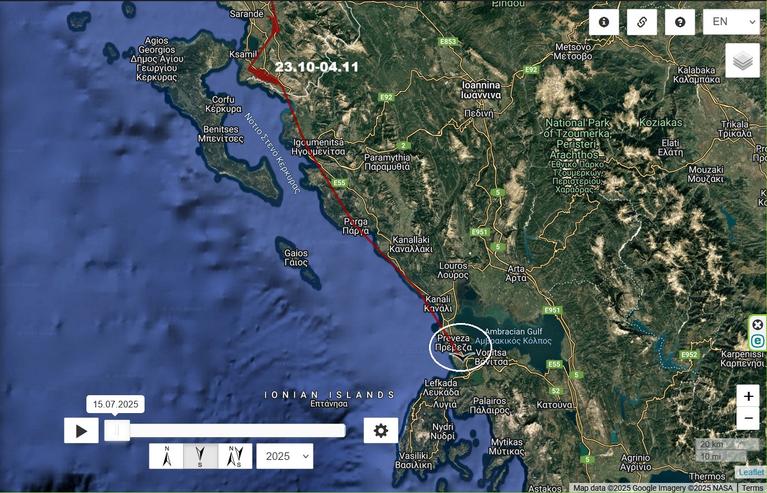Click the Corfu map label

click(223, 104)
